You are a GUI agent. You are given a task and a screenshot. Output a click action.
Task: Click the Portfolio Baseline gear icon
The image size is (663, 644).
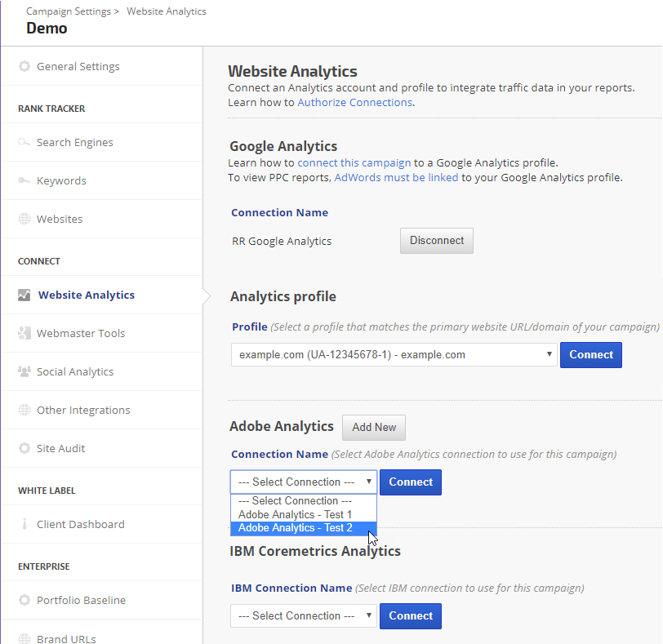(x=24, y=601)
